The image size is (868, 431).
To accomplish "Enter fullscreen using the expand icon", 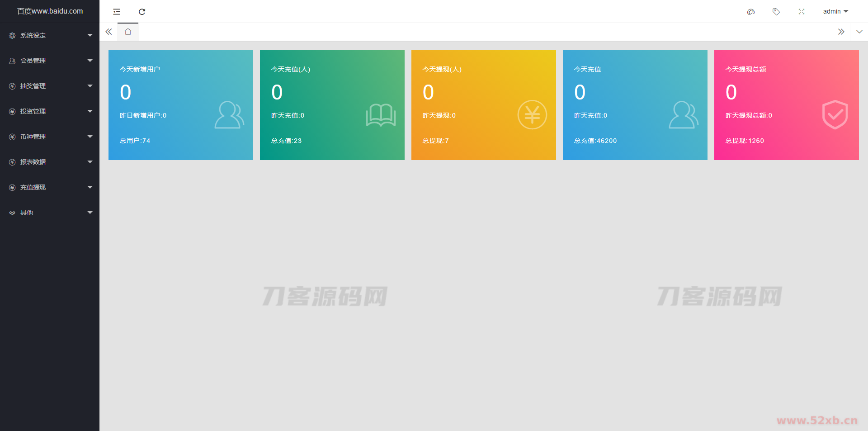I will 801,11.
